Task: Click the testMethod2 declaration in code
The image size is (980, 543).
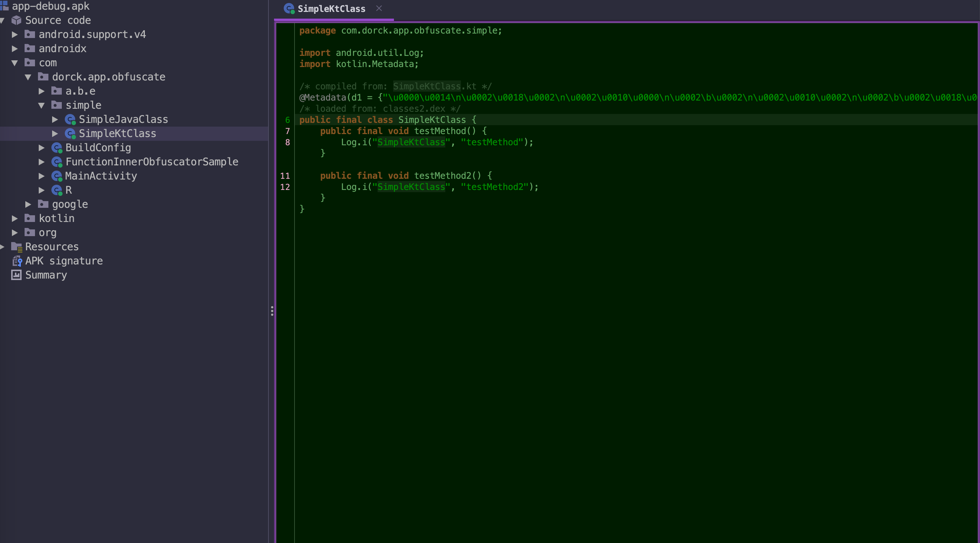Action: [x=442, y=176]
